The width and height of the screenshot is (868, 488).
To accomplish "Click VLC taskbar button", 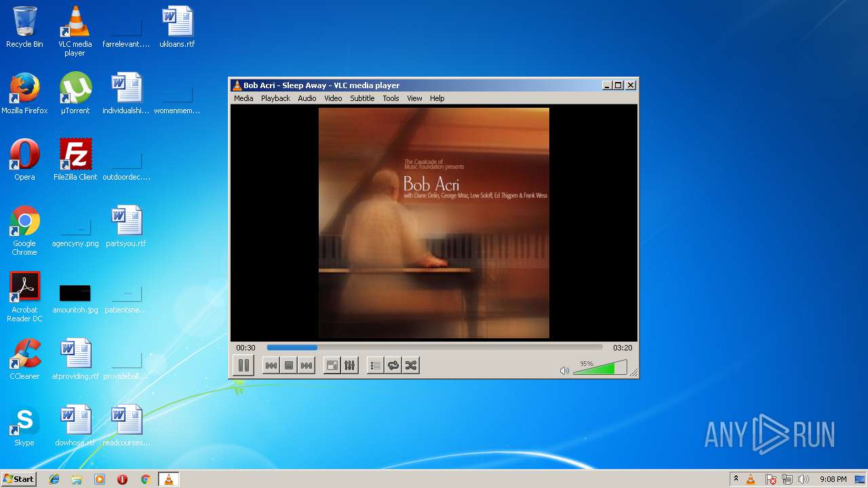I will 168,479.
